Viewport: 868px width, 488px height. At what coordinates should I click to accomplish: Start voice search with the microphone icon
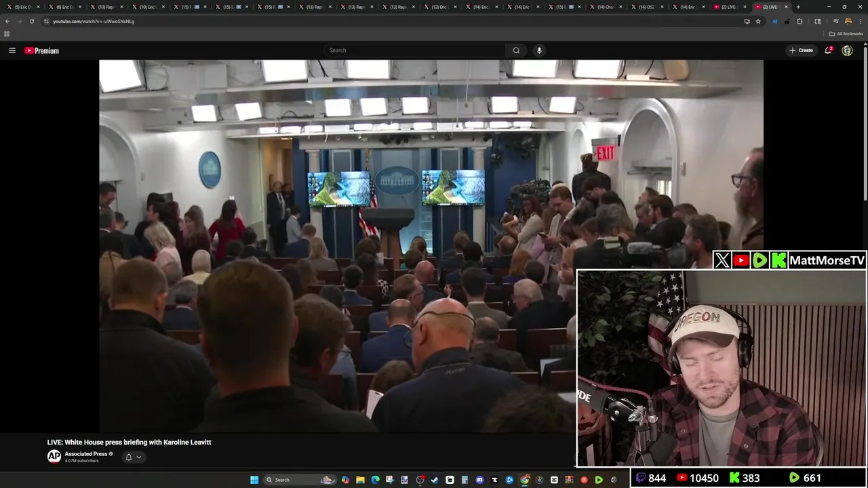pyautogui.click(x=539, y=50)
